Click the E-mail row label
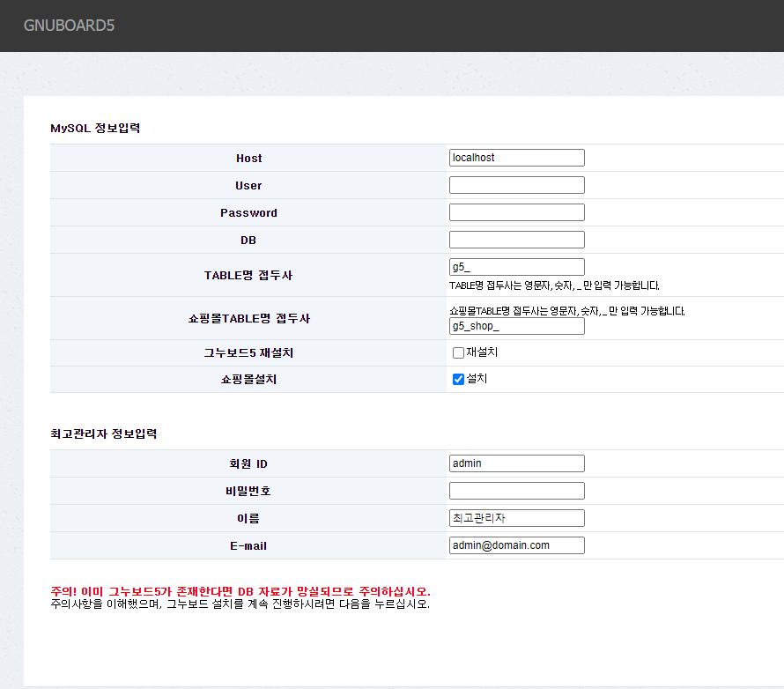 [248, 546]
